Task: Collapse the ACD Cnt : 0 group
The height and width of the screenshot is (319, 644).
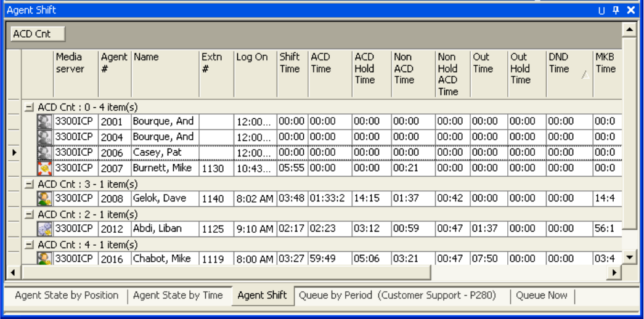Action: tap(29, 108)
